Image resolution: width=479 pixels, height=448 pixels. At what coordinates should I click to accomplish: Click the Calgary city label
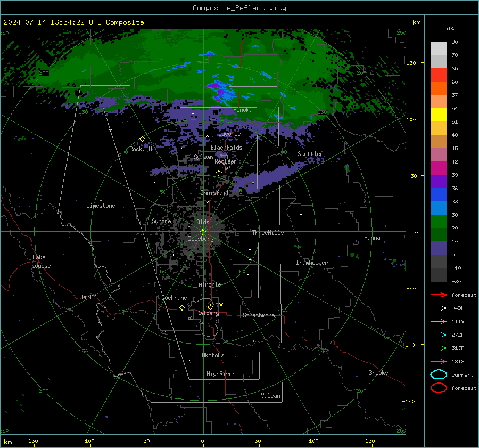208,313
